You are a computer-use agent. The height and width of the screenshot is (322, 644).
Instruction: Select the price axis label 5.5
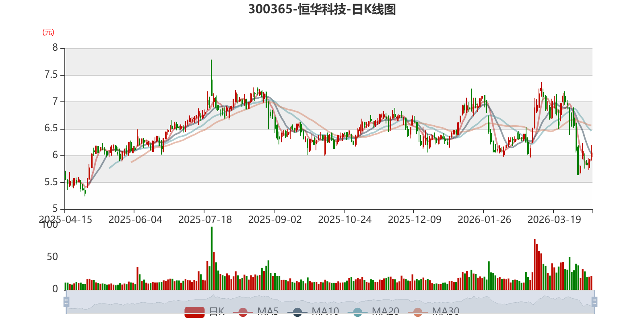pyautogui.click(x=51, y=182)
